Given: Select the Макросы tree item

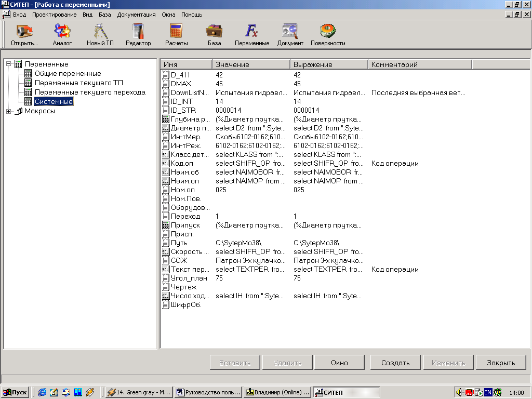Looking at the screenshot, I should point(39,111).
